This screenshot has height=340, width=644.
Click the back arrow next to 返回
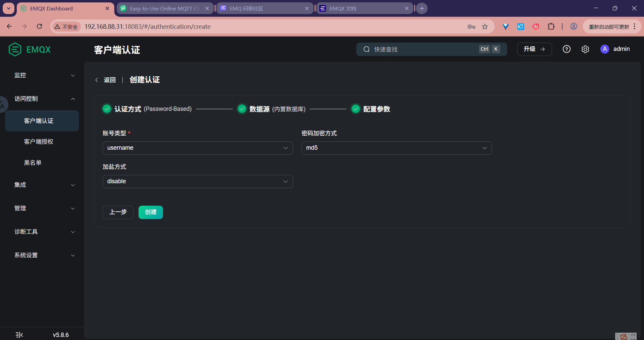click(x=97, y=80)
